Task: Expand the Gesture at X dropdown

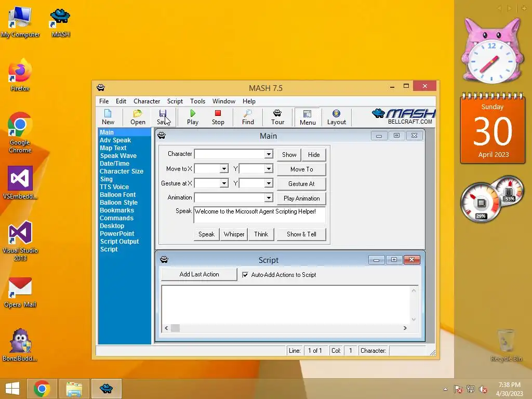Action: pyautogui.click(x=224, y=183)
